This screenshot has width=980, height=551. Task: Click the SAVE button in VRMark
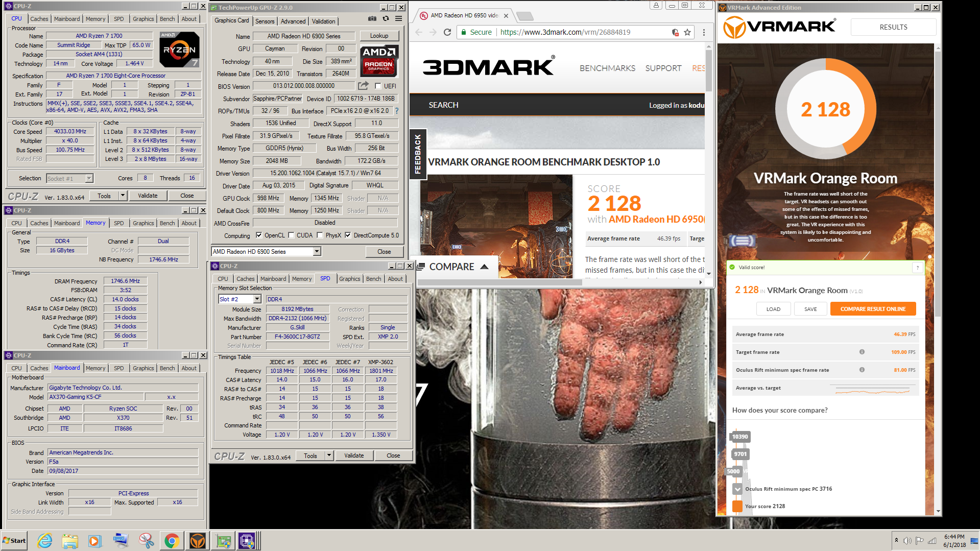[810, 309]
